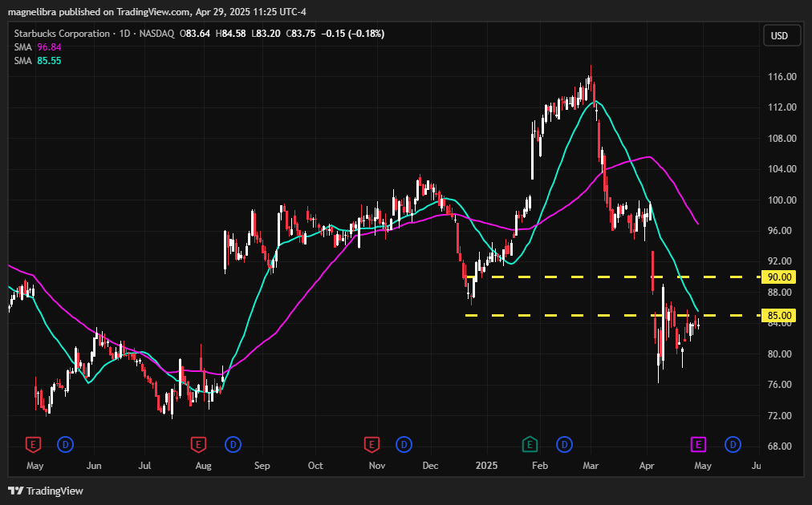Click the low value L83.20
The height and width of the screenshot is (505, 812).
pos(266,34)
